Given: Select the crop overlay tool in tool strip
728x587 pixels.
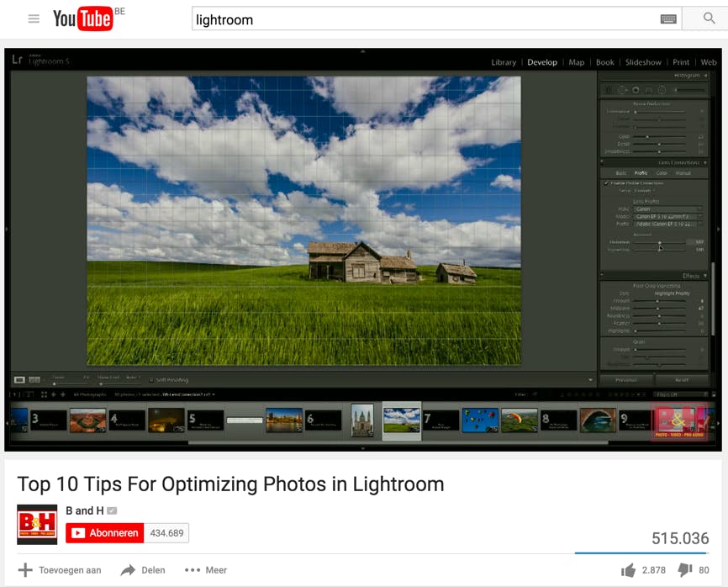Looking at the screenshot, I should (607, 90).
